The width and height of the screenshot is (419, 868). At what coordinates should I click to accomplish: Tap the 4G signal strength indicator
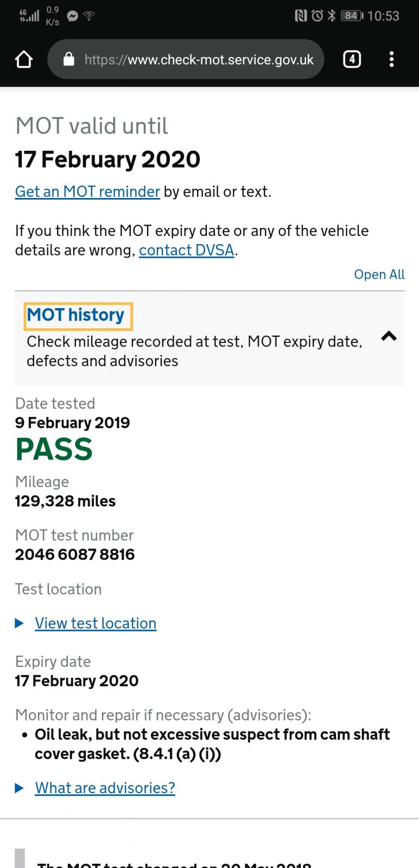(x=29, y=15)
